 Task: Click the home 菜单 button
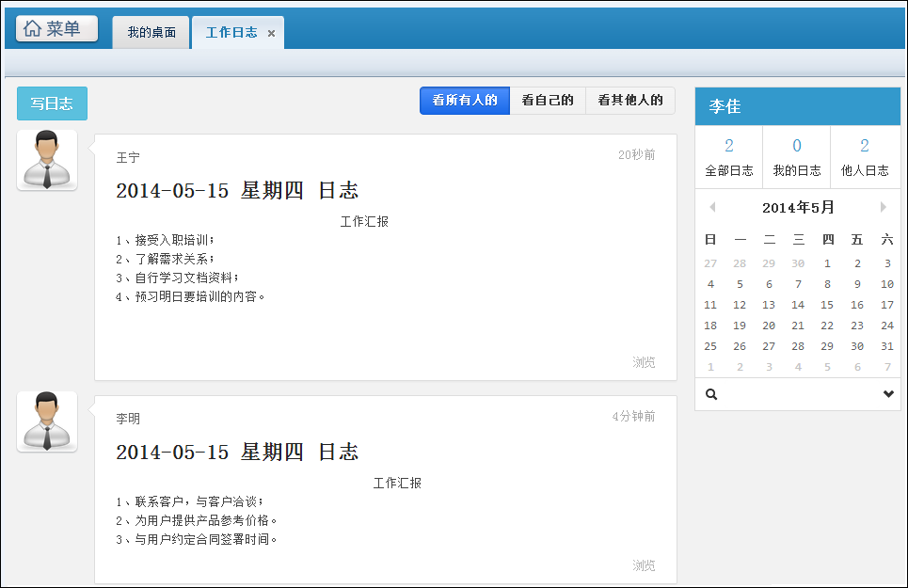click(56, 29)
